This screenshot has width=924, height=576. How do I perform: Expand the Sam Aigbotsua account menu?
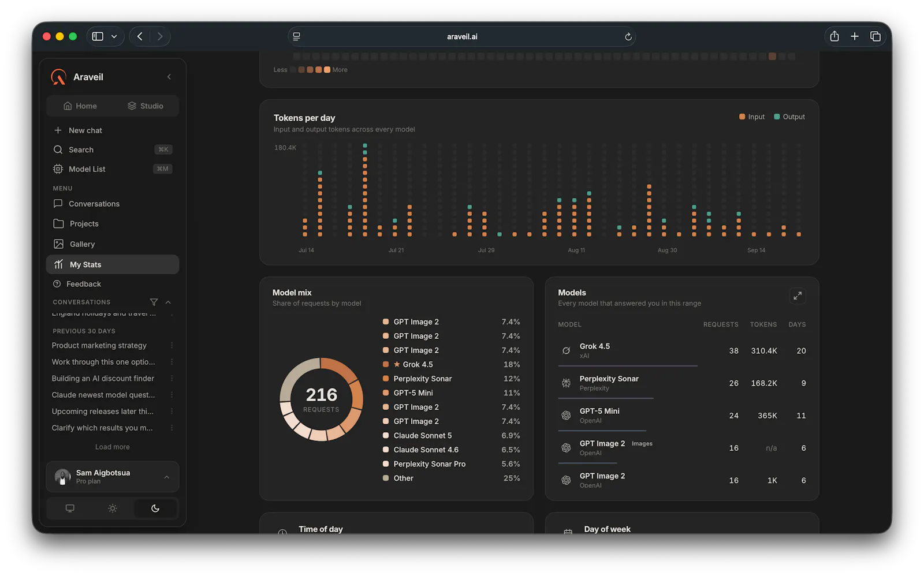coord(113,477)
